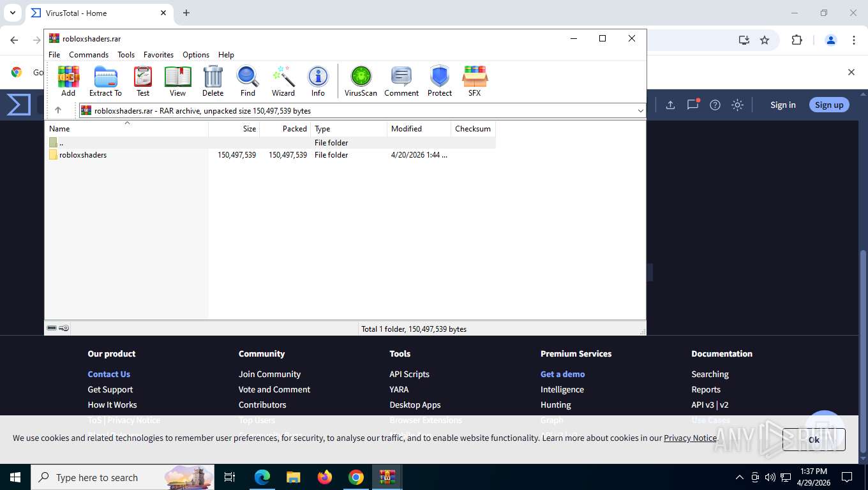Screen dimensions: 868x490
Task: Open the Find magnifier tool
Action: point(248,81)
